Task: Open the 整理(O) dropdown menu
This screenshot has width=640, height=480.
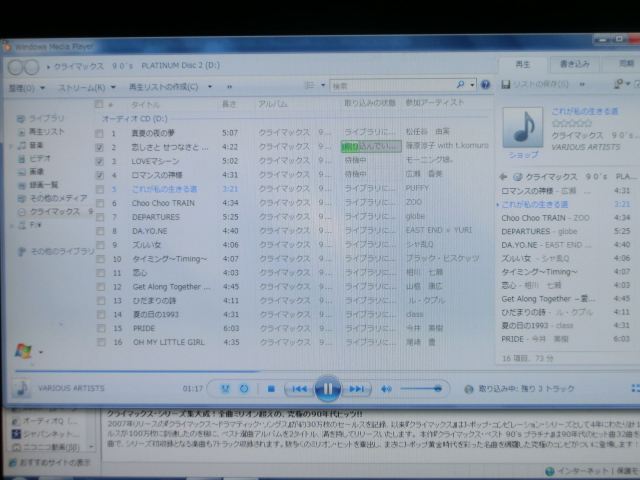Action: tap(27, 87)
